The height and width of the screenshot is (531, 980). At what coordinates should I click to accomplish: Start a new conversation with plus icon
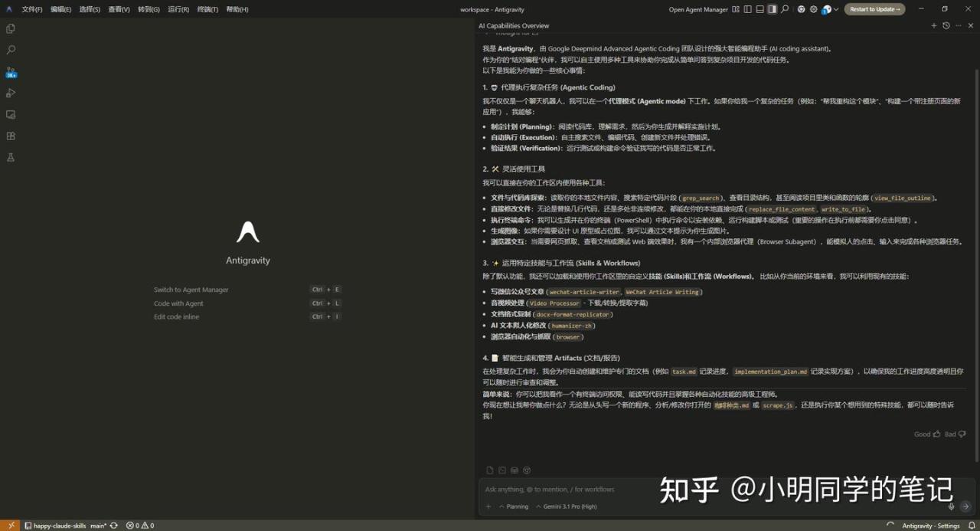point(933,25)
